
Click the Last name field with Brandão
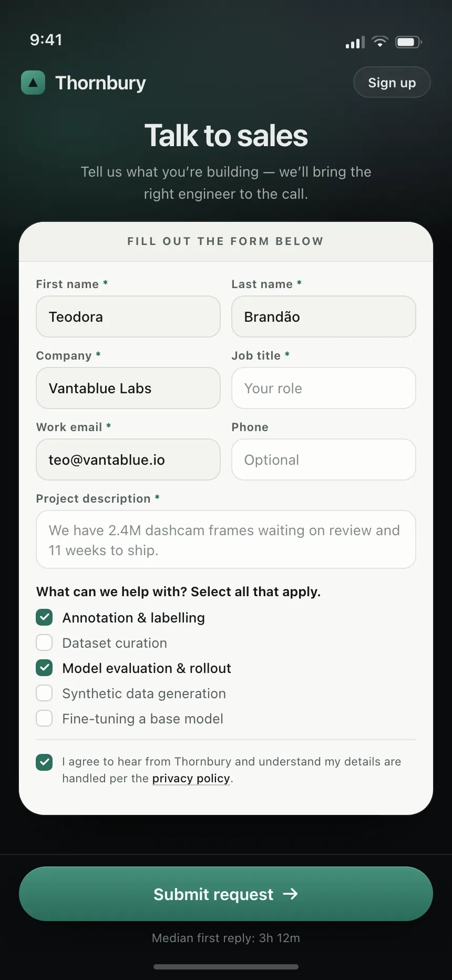(324, 317)
